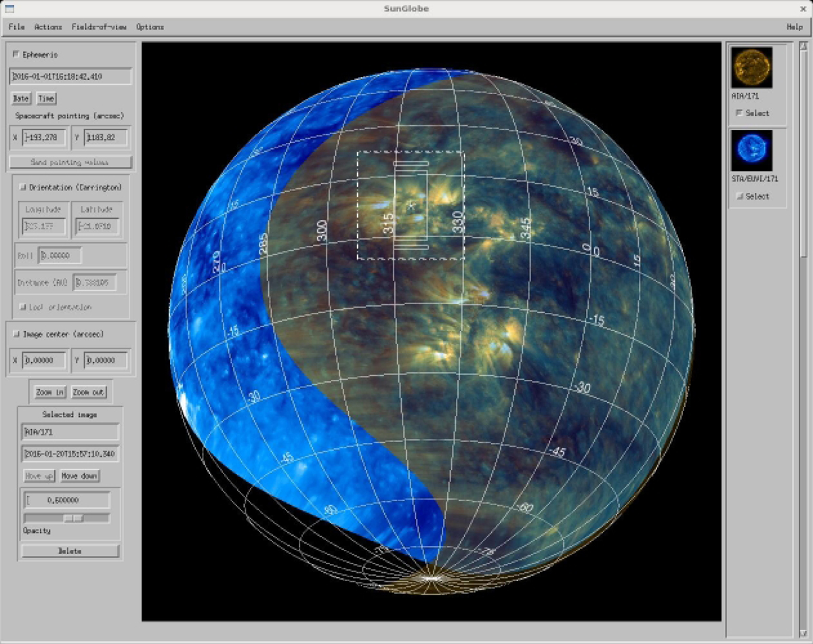Image resolution: width=813 pixels, height=644 pixels.
Task: Click the Move down button
Action: (80, 476)
